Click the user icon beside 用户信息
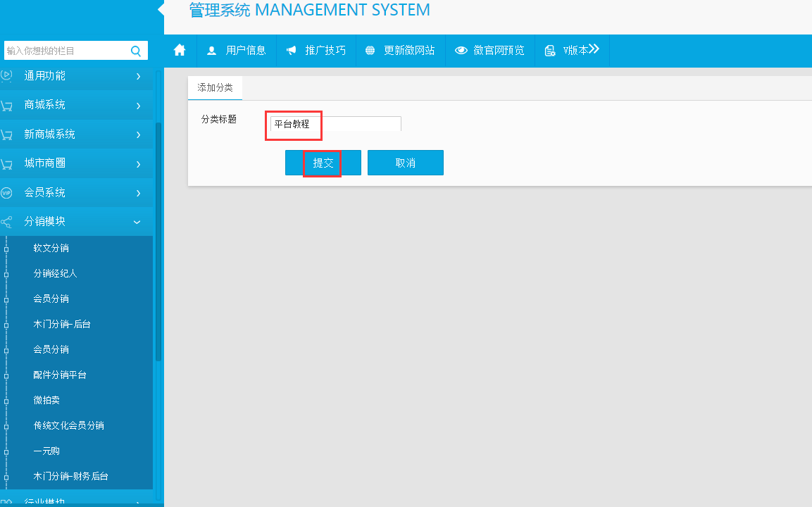Image resolution: width=812 pixels, height=507 pixels. [x=211, y=50]
